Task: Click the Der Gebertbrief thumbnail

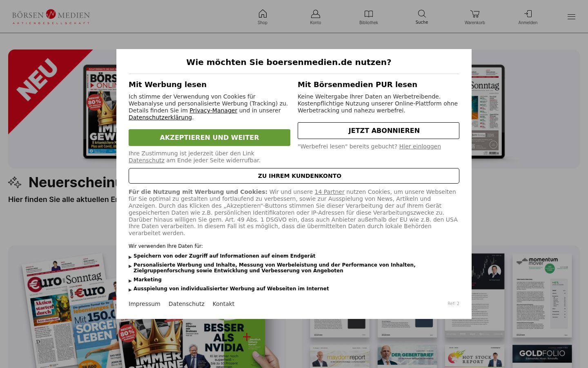Action: click(407, 356)
